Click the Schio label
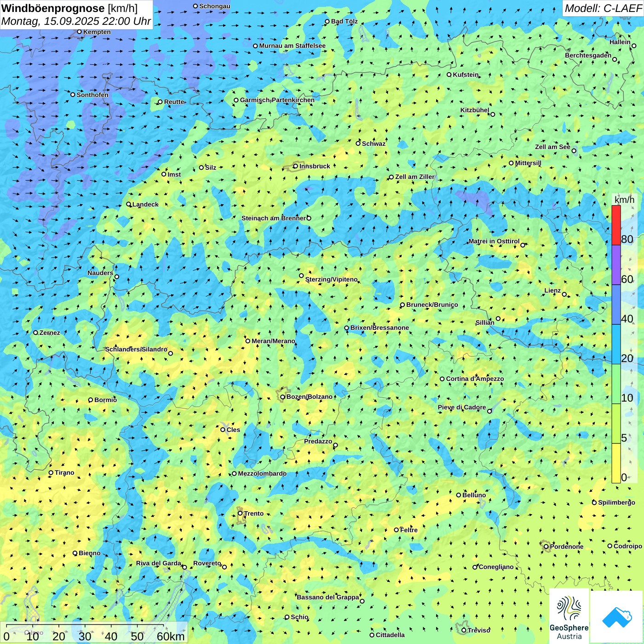Screen dimensions: 644x644 coord(299,617)
